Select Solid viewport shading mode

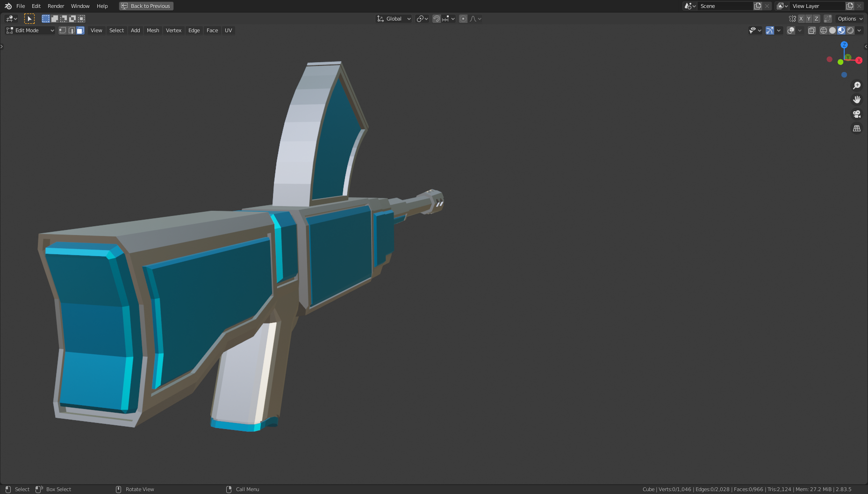[x=832, y=30]
